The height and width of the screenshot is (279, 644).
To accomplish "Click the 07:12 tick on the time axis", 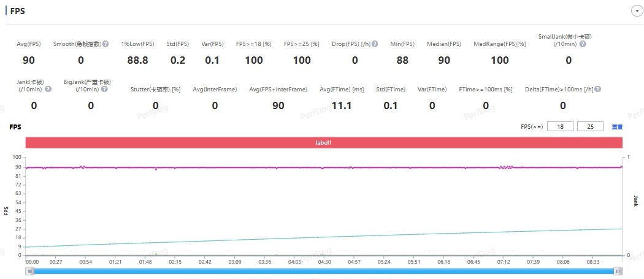I will pyautogui.click(x=504, y=262).
